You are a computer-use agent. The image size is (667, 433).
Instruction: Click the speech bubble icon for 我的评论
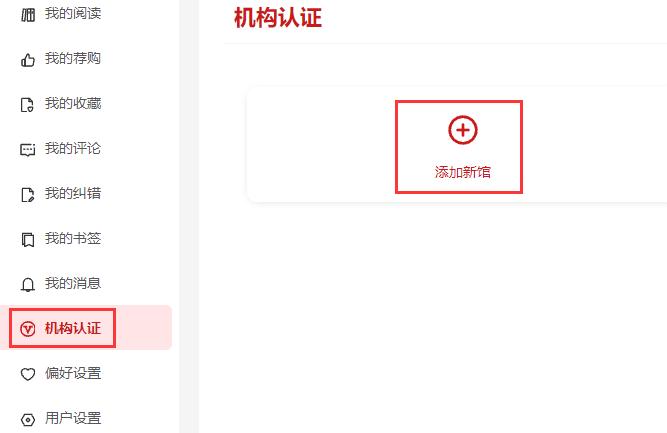click(28, 150)
